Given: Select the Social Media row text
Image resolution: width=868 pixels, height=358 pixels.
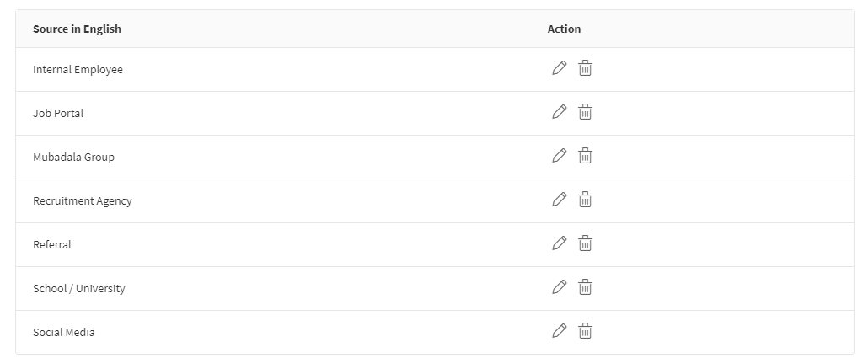Looking at the screenshot, I should (x=64, y=333).
